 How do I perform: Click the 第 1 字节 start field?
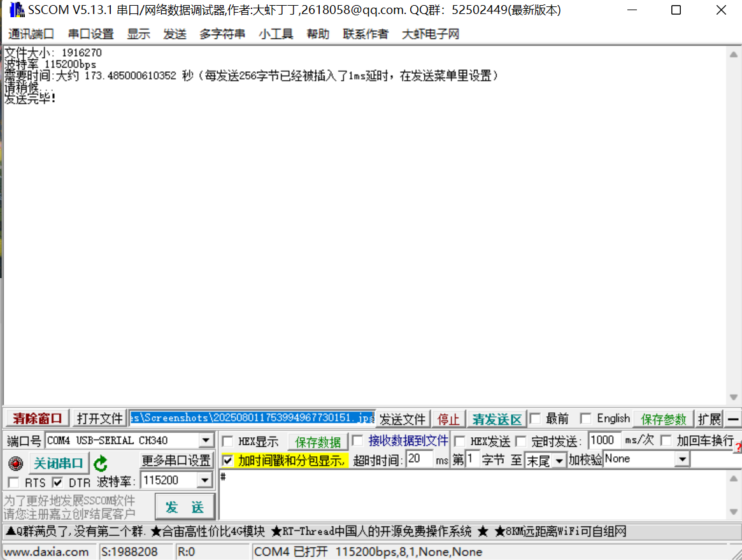pyautogui.click(x=472, y=459)
